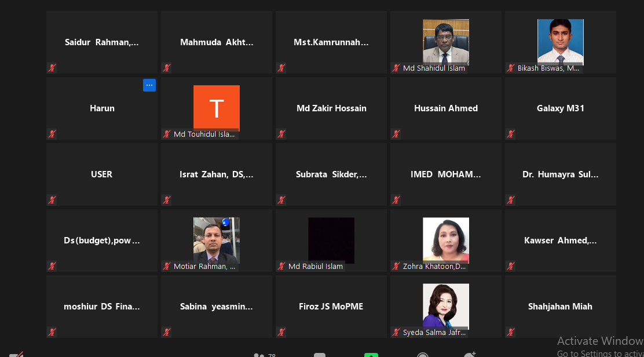The image size is (644, 357).
Task: Click the Record icon in the toolbar
Action: point(423,355)
